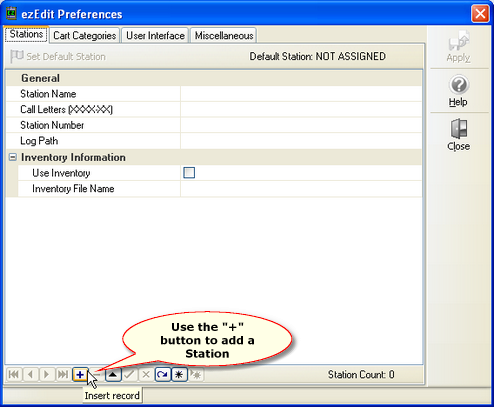Click the Call Letters value field
Viewport: 494px width, 407px height.
point(301,109)
